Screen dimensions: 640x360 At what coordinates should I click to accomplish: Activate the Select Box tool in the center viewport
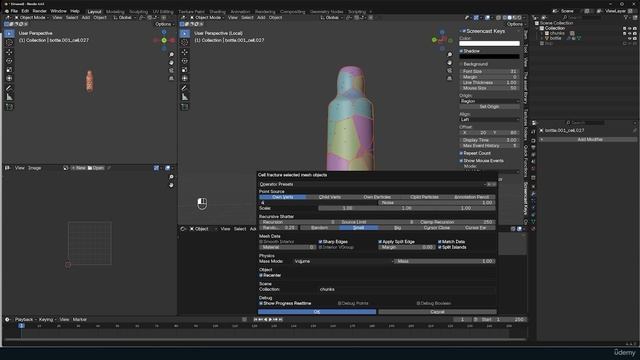point(184,33)
